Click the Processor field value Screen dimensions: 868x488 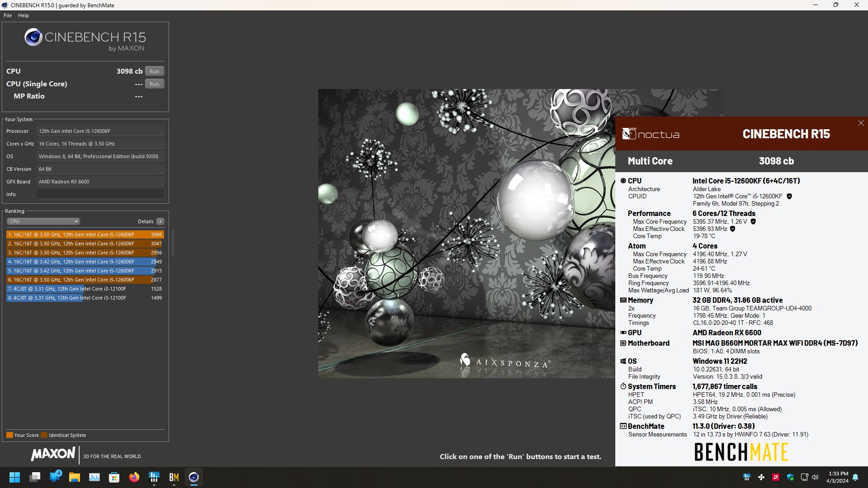[x=100, y=131]
